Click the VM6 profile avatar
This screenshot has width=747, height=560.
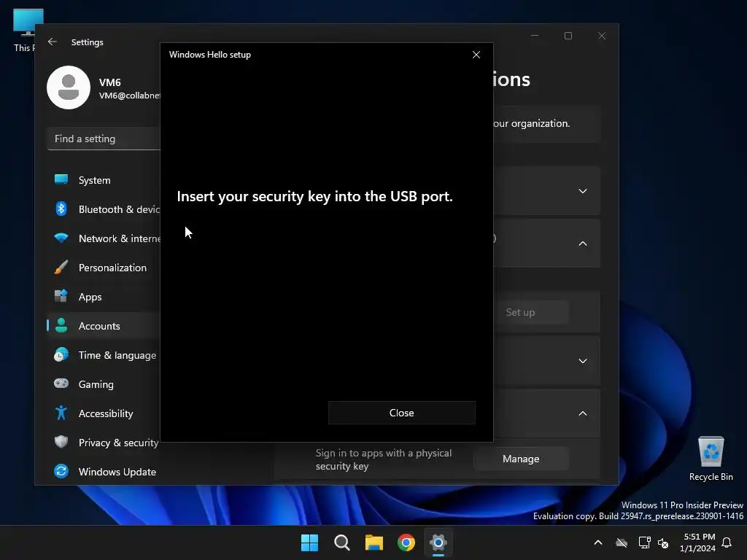pyautogui.click(x=69, y=87)
